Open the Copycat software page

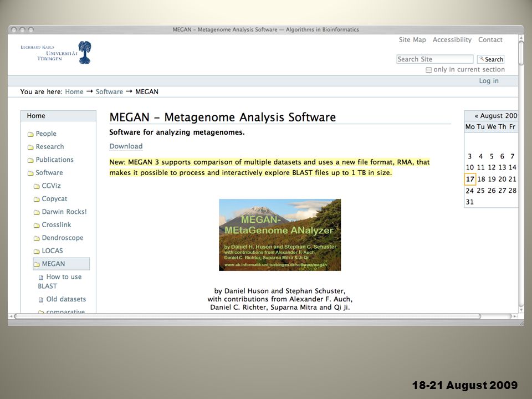click(54, 199)
